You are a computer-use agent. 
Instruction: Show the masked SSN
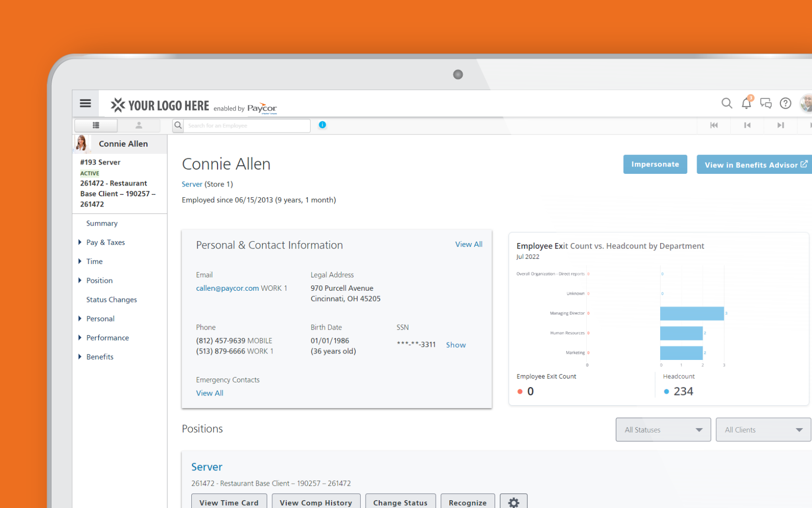coord(456,345)
